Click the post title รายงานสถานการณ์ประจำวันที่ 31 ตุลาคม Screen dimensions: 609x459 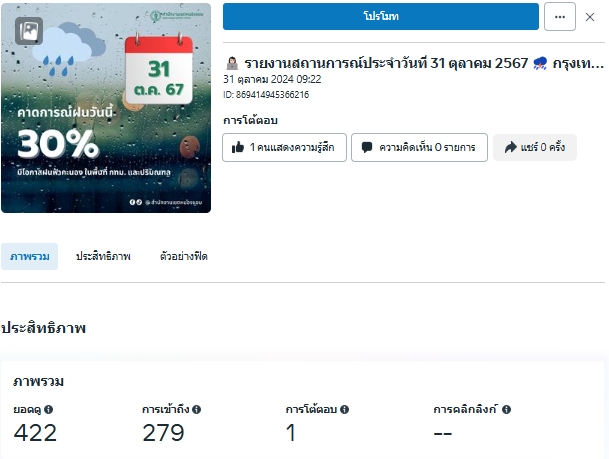coord(386,63)
